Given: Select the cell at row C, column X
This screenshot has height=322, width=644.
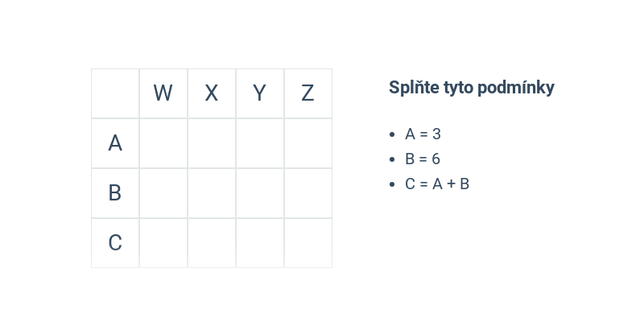Looking at the screenshot, I should [x=212, y=243].
